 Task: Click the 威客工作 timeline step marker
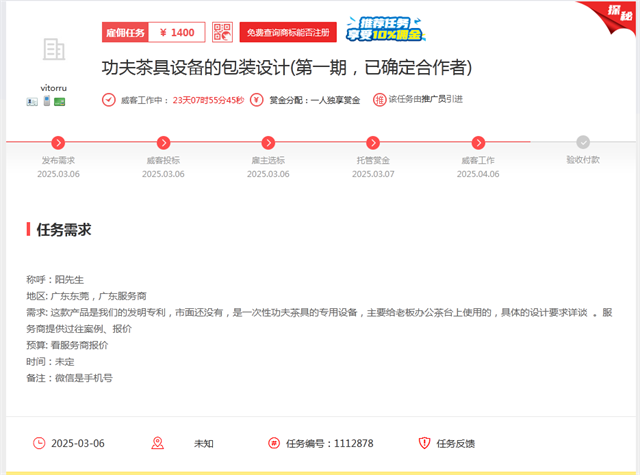click(x=478, y=143)
